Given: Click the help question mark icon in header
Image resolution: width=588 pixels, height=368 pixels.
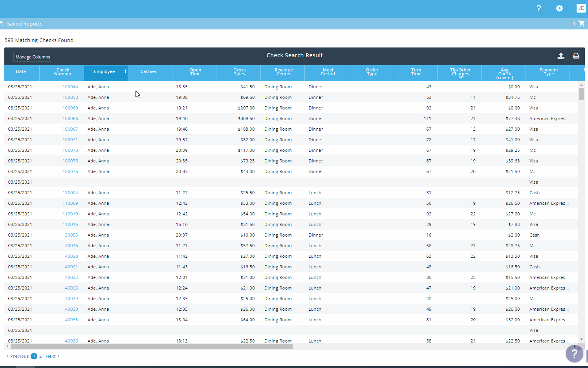Looking at the screenshot, I should point(539,8).
